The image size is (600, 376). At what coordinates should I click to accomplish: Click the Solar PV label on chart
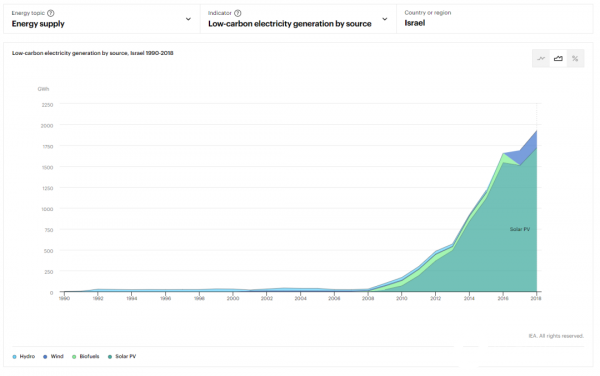[x=520, y=229]
